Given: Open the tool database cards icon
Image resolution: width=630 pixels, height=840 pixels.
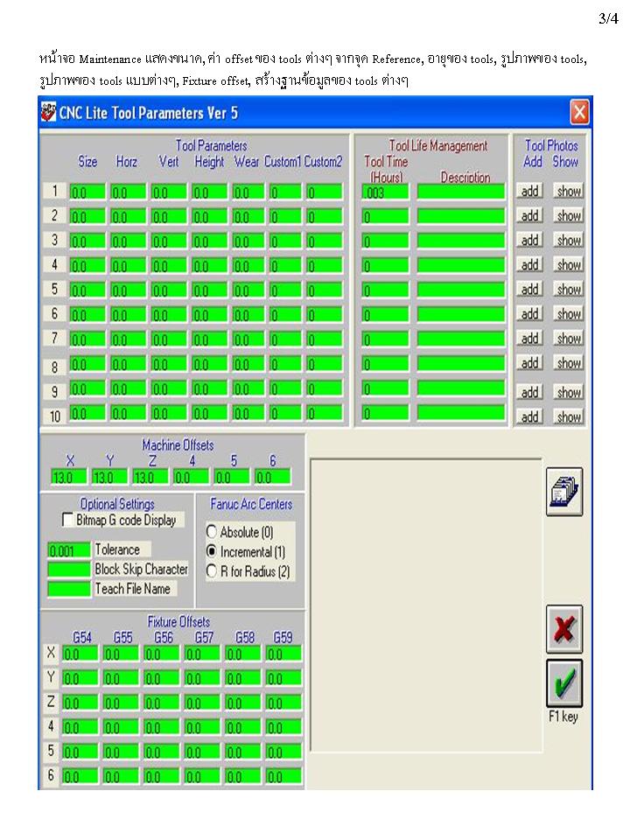Looking at the screenshot, I should (x=564, y=491).
